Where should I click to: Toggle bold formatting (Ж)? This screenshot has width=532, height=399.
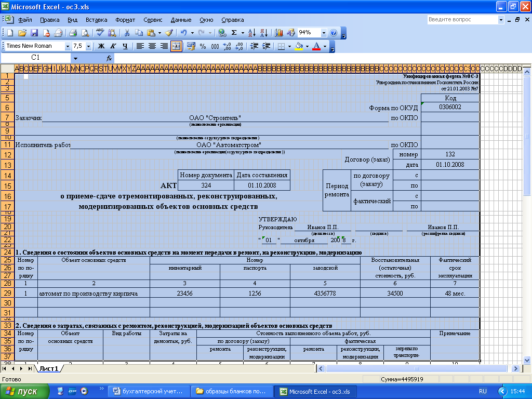(x=101, y=46)
